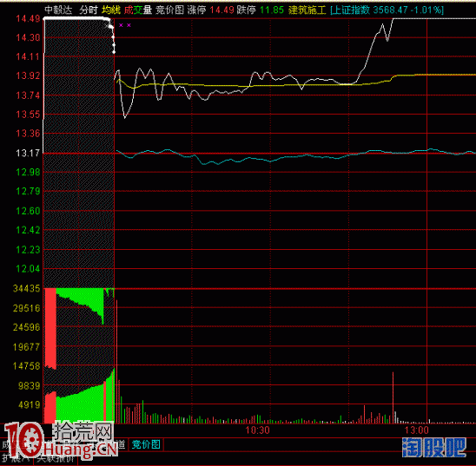Click the 29516 volume axis label

coord(27,308)
